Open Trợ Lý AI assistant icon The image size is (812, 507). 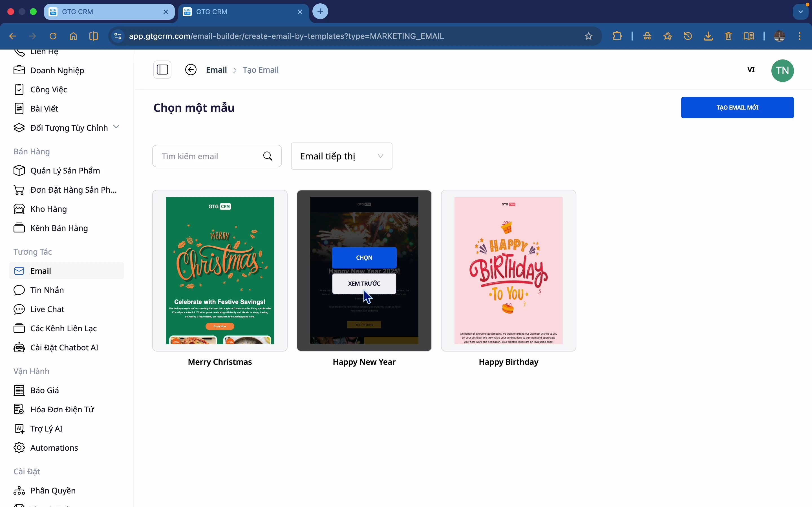[x=19, y=428]
